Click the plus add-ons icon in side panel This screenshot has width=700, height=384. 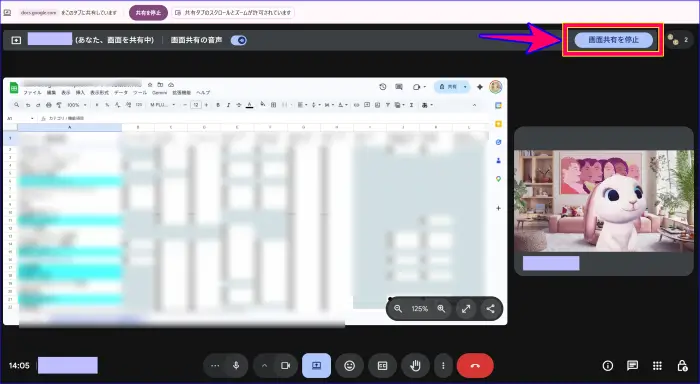(498, 208)
